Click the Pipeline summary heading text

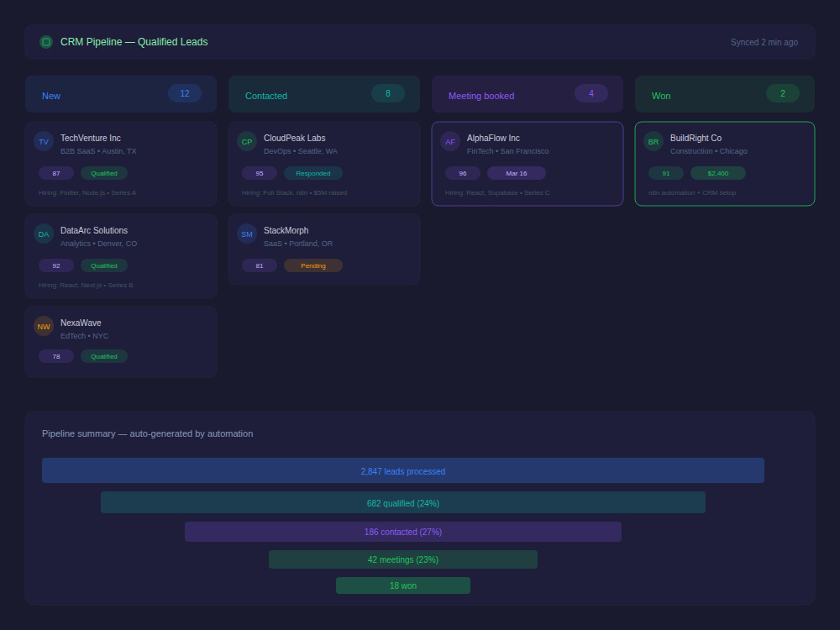click(x=147, y=433)
